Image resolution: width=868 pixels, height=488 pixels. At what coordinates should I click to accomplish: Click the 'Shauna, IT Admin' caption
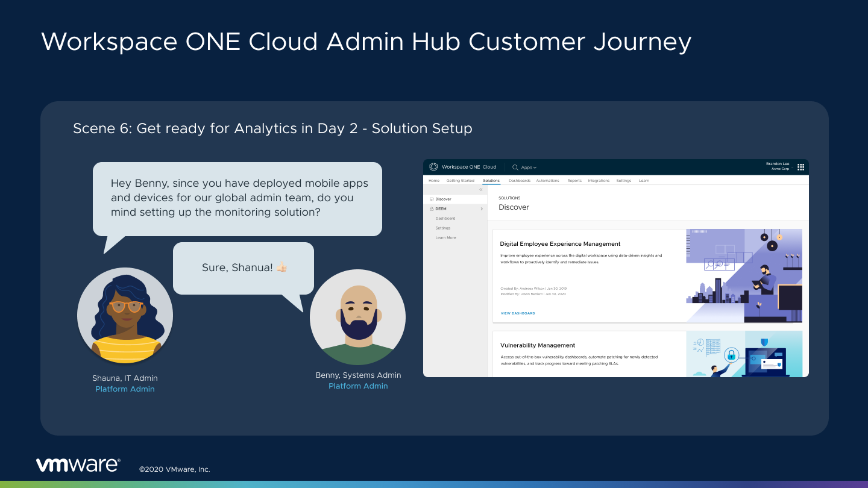pos(125,378)
